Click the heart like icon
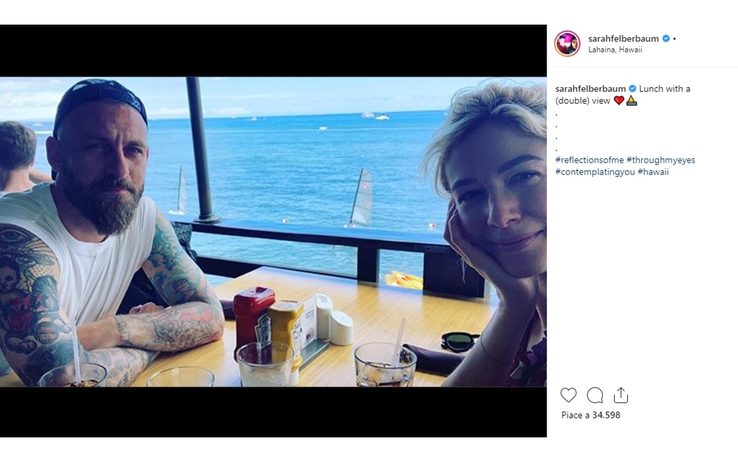The height and width of the screenshot is (462, 738). pyautogui.click(x=568, y=395)
